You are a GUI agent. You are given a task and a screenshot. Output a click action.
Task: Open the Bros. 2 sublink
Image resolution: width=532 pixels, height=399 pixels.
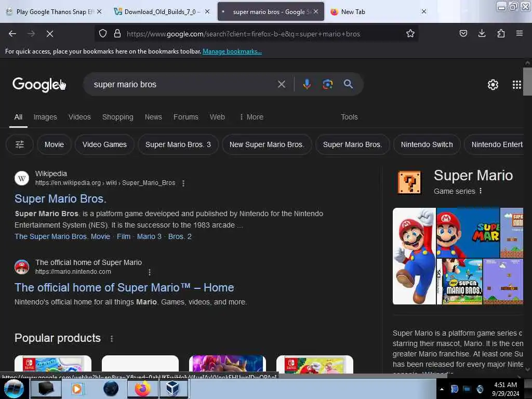[180, 236]
